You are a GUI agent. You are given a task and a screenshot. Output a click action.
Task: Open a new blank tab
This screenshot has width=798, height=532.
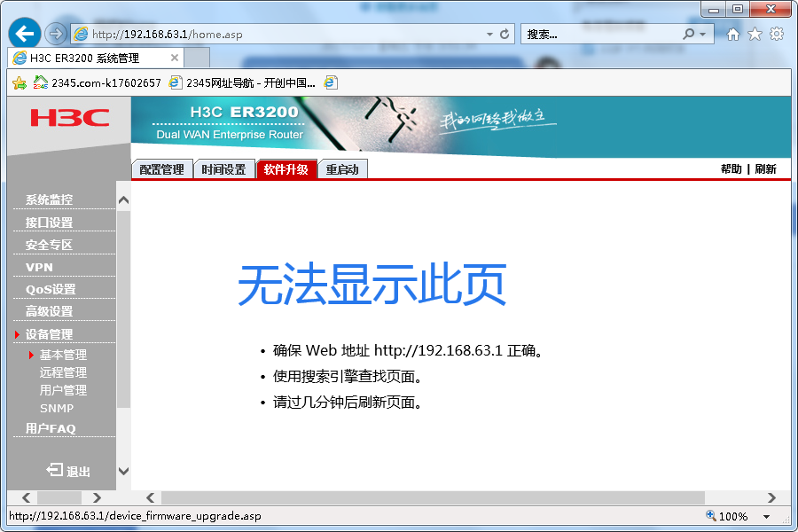[x=197, y=58]
